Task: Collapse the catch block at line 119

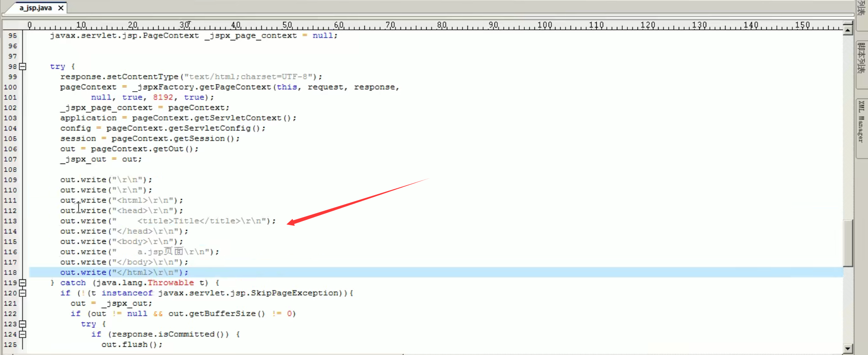Action: coord(22,283)
